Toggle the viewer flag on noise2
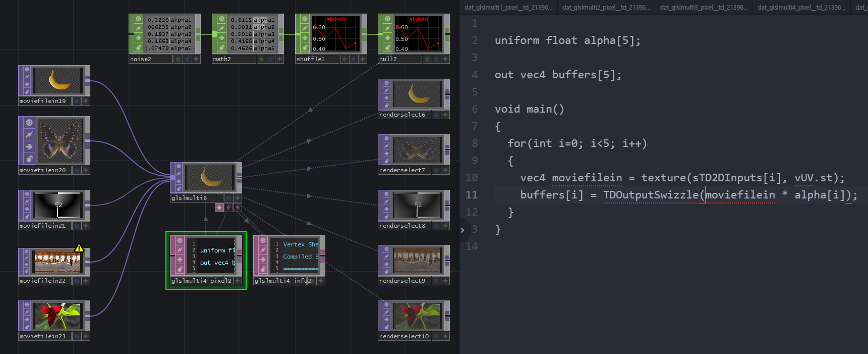This screenshot has width=868, height=354. click(138, 19)
